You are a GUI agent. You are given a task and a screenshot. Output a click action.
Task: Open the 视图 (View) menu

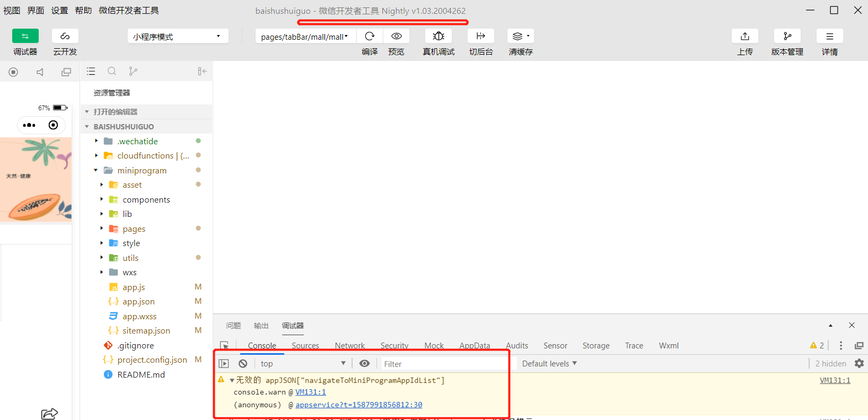click(x=12, y=11)
